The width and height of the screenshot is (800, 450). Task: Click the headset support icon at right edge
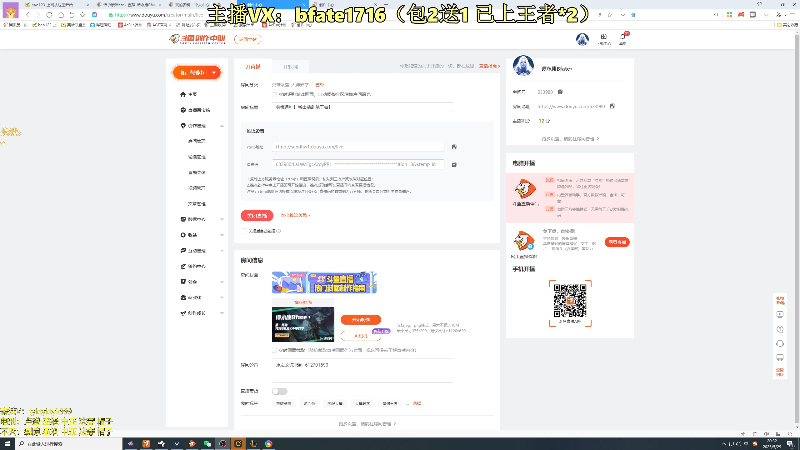coord(780,343)
